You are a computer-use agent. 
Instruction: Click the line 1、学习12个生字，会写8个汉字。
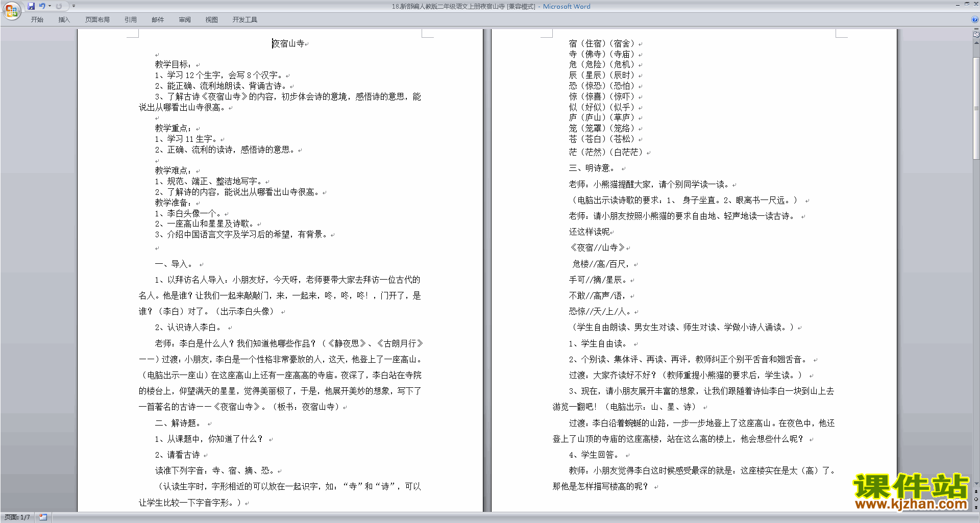[x=219, y=75]
